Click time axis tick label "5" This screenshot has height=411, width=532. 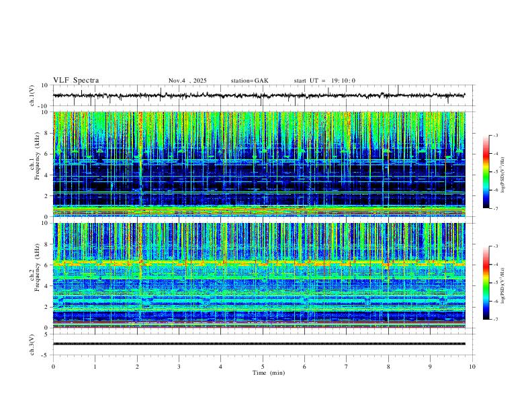263,367
